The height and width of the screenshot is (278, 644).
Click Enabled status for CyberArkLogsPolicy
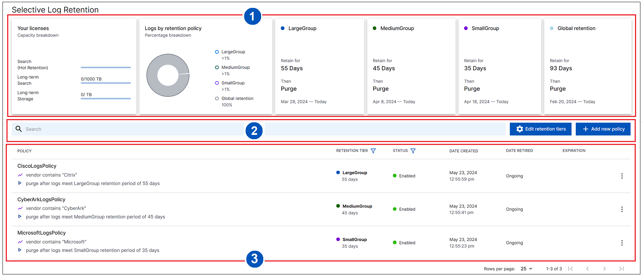click(404, 209)
